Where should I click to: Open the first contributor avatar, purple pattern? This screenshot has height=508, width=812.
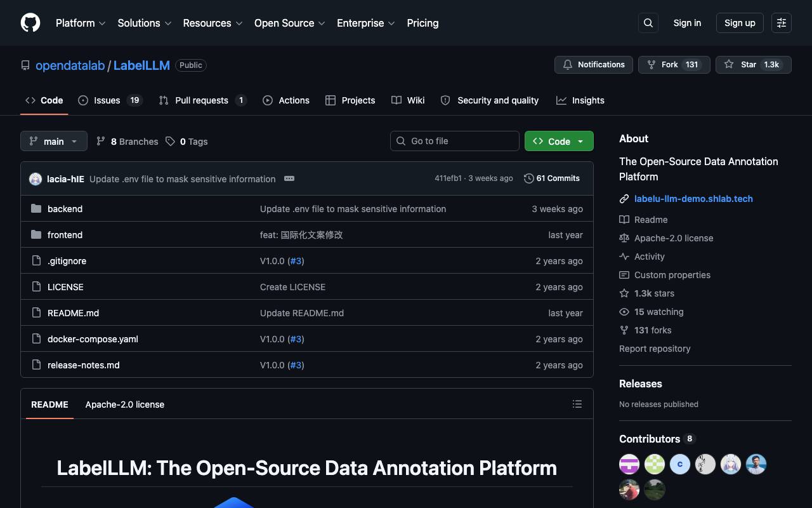pyautogui.click(x=629, y=464)
